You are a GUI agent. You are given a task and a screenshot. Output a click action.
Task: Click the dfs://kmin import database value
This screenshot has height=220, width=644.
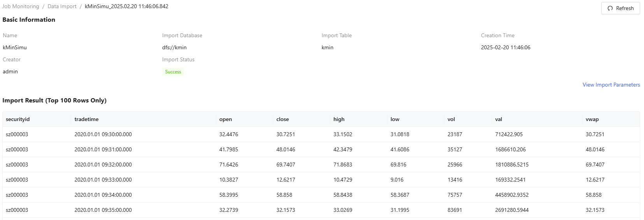[174, 47]
